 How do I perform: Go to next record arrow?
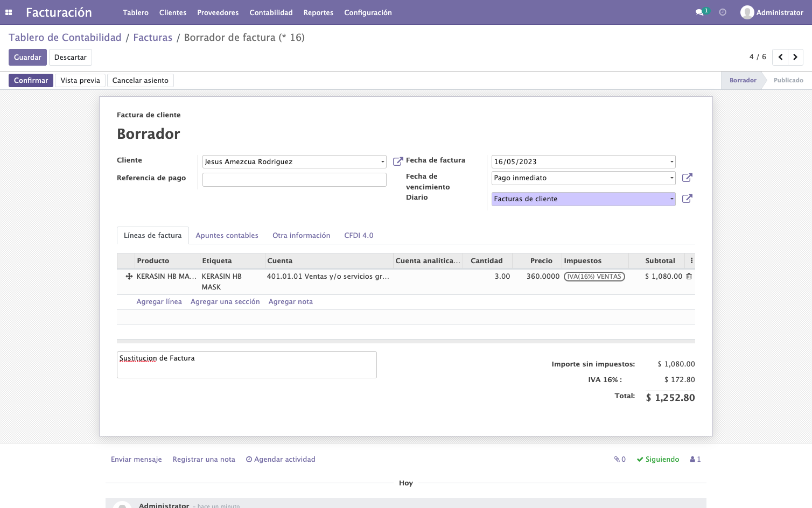(795, 57)
